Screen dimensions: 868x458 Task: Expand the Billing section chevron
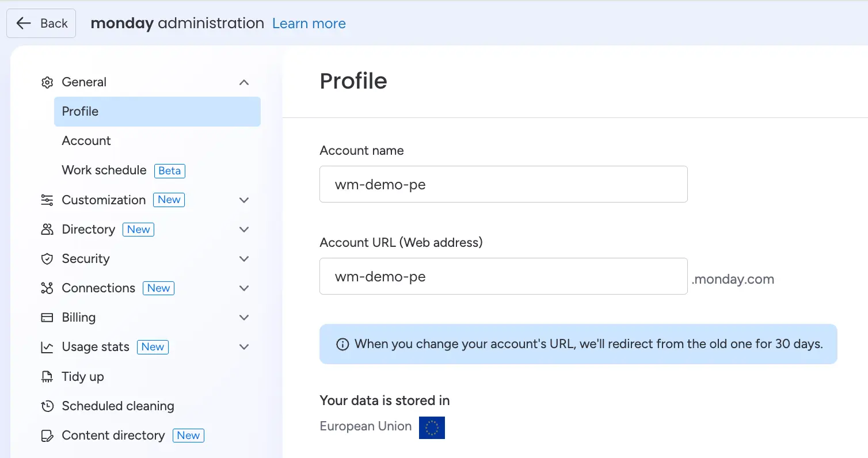(x=244, y=318)
